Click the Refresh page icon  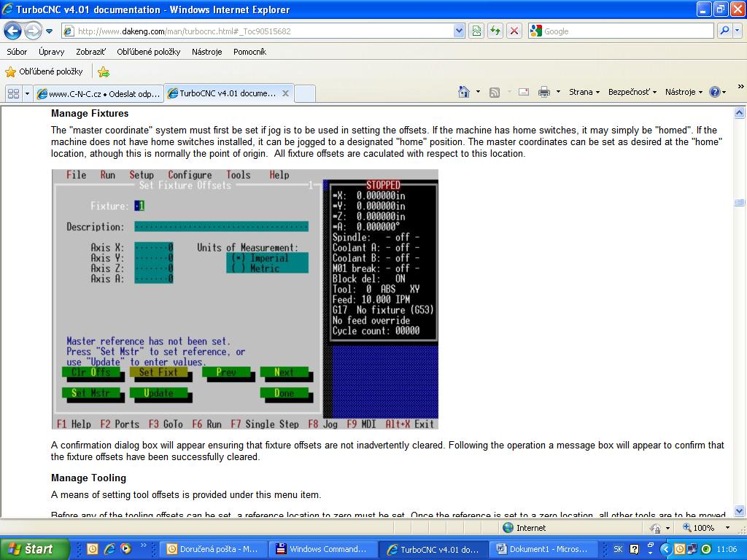[496, 31]
